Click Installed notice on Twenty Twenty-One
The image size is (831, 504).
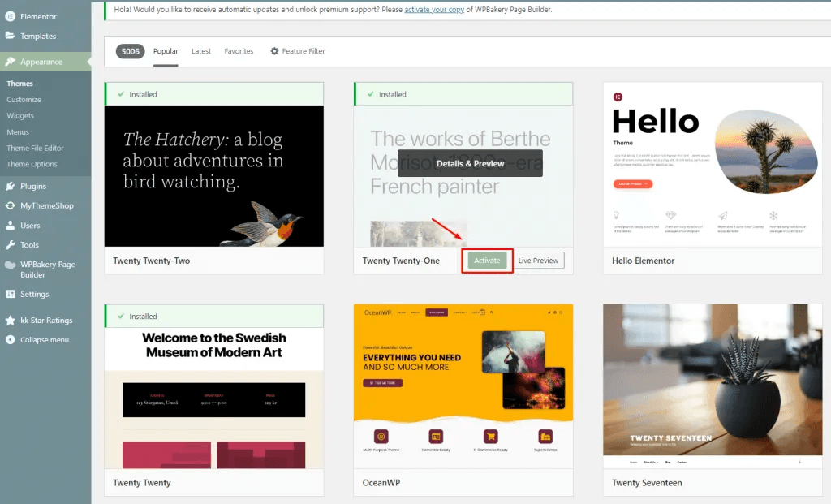coord(463,94)
